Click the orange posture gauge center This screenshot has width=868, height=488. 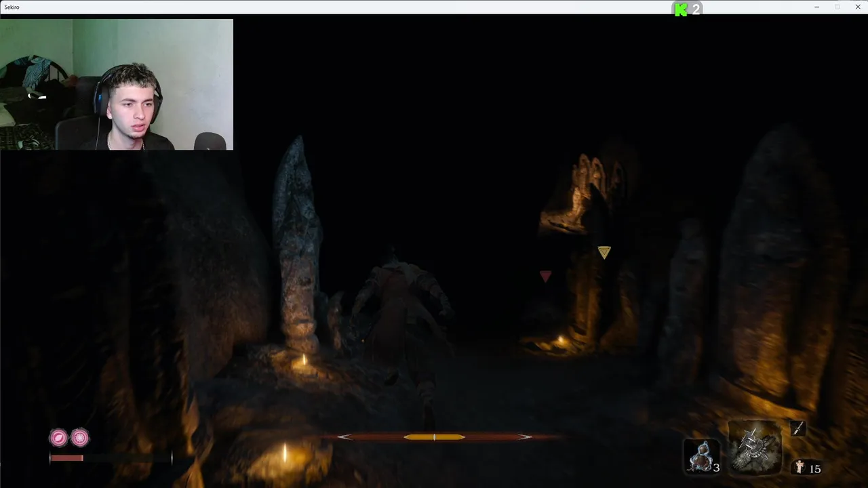tap(434, 437)
